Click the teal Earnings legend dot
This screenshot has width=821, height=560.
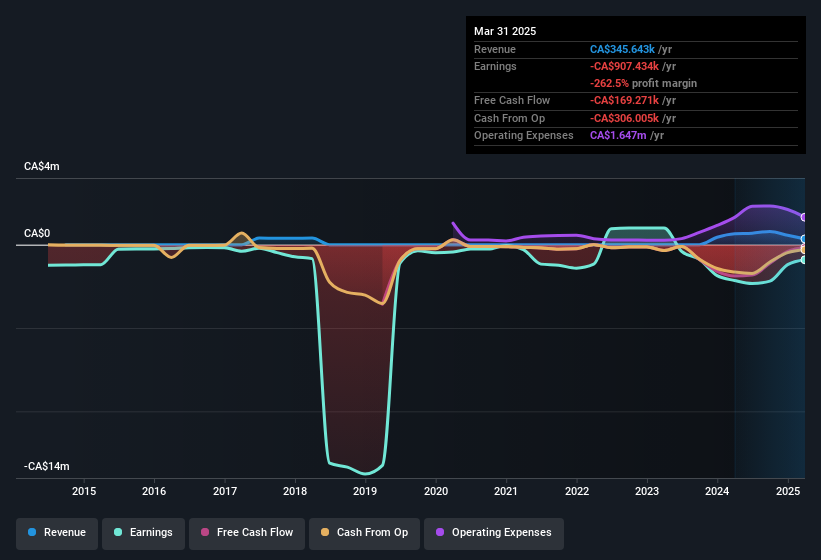tap(118, 532)
